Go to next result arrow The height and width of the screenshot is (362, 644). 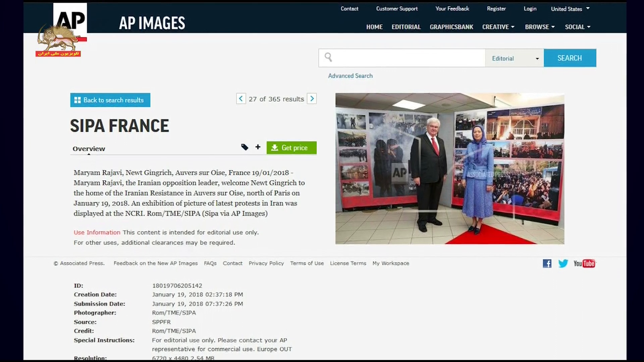312,99
